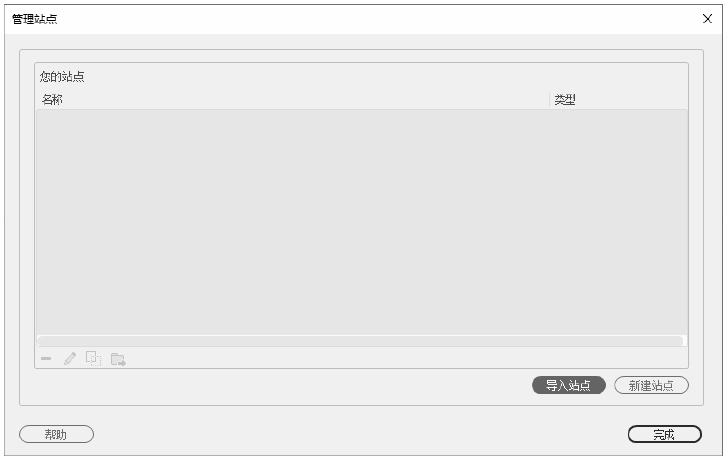
Task: Click the horizontal scrollbar under the site list
Action: click(x=360, y=341)
